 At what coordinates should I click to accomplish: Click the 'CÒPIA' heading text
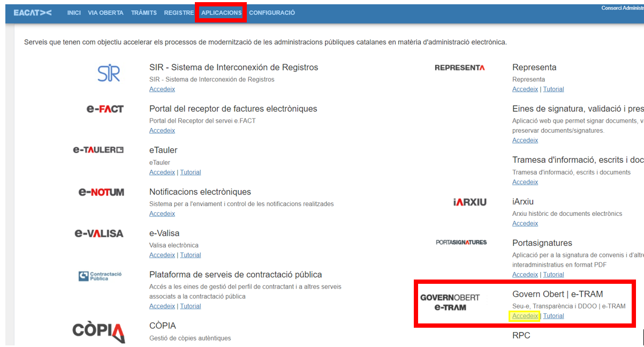coord(163,326)
